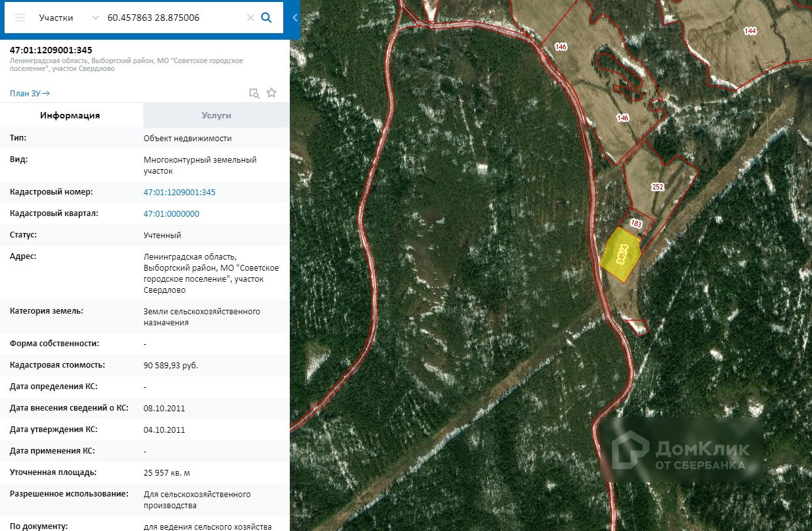Click the coordinates search input field

173,18
